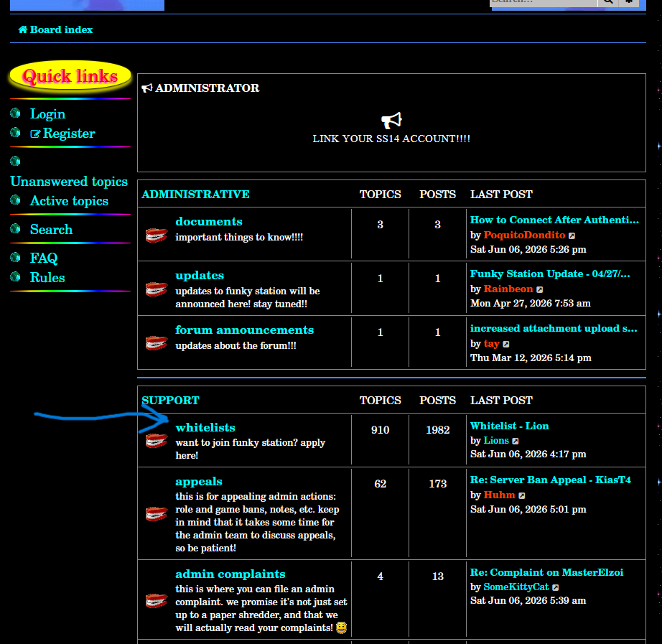The width and height of the screenshot is (662, 644).
Task: Open the whitelists forum
Action: [x=205, y=427]
